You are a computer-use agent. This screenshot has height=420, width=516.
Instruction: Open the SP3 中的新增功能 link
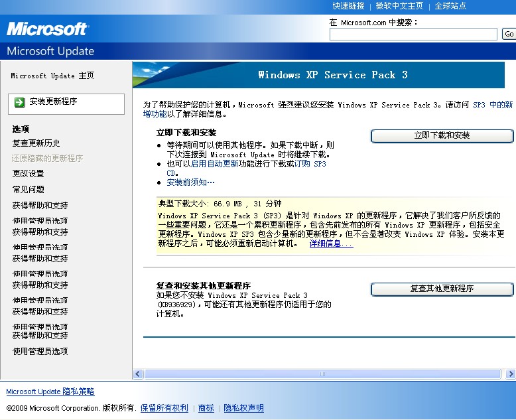click(493, 105)
